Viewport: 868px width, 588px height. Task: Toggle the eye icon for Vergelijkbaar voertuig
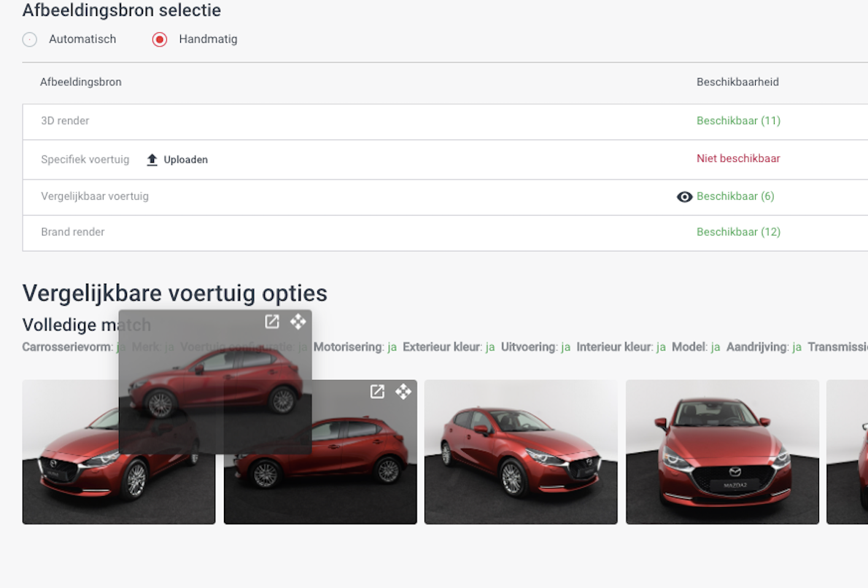pyautogui.click(x=684, y=197)
